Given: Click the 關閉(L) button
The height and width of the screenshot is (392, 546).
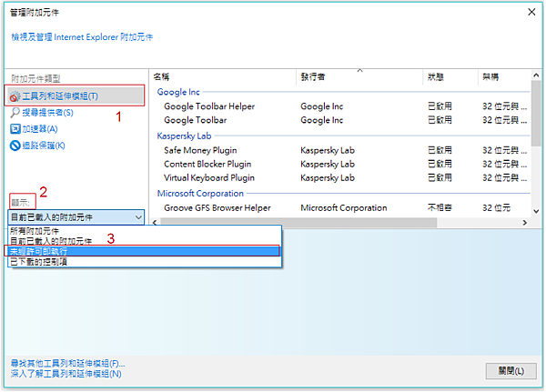Looking at the screenshot, I should coord(511,371).
